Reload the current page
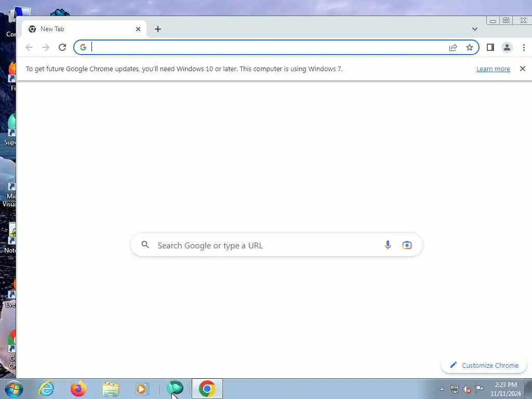Image resolution: width=532 pixels, height=399 pixels. click(x=62, y=47)
